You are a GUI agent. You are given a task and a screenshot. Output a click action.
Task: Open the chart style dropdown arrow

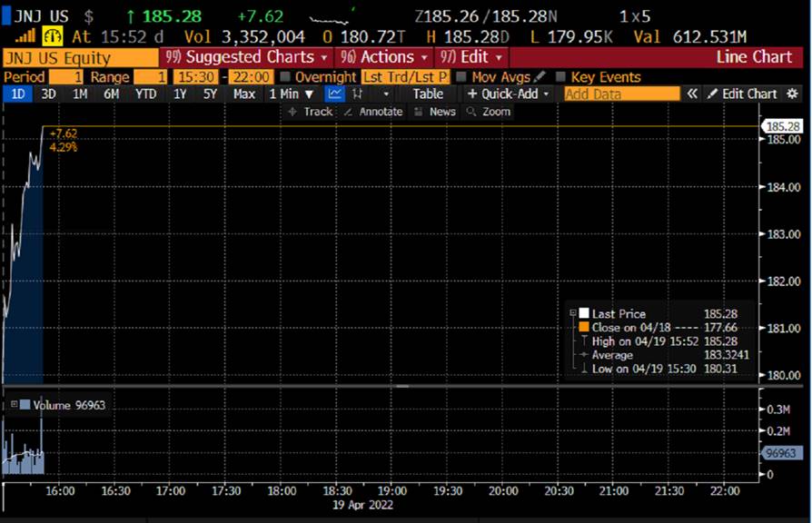tap(386, 94)
